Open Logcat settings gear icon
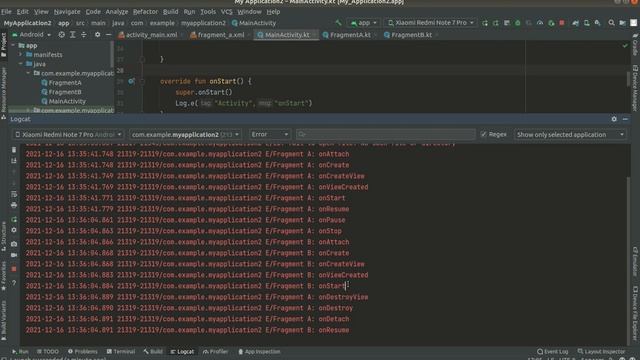640x360 pixels. click(x=614, y=119)
